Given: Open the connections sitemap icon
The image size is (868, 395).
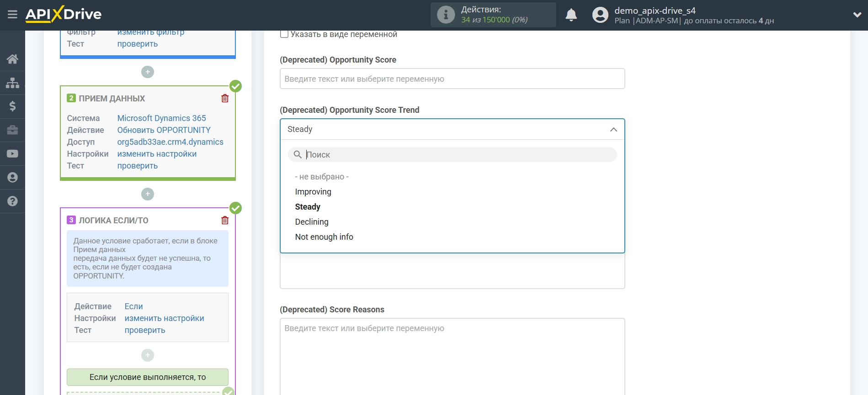Looking at the screenshot, I should [12, 83].
